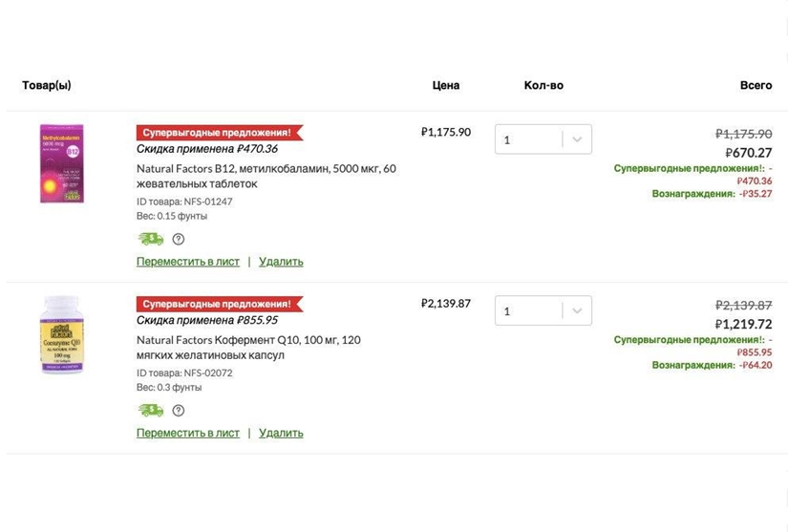This screenshot has width=788, height=532.
Task: Click the red special offer badge on Coenzyme Q10
Action: click(219, 304)
